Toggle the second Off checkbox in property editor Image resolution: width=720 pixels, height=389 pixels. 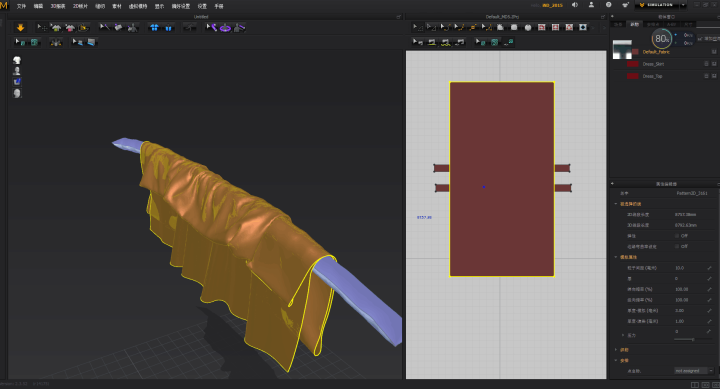point(677,246)
